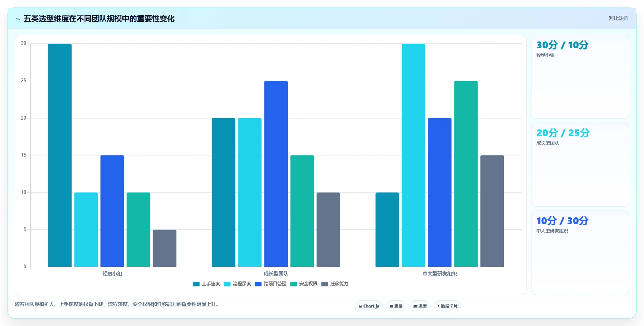
Task: Toggle the 安全权限 legend series
Action: point(304,284)
